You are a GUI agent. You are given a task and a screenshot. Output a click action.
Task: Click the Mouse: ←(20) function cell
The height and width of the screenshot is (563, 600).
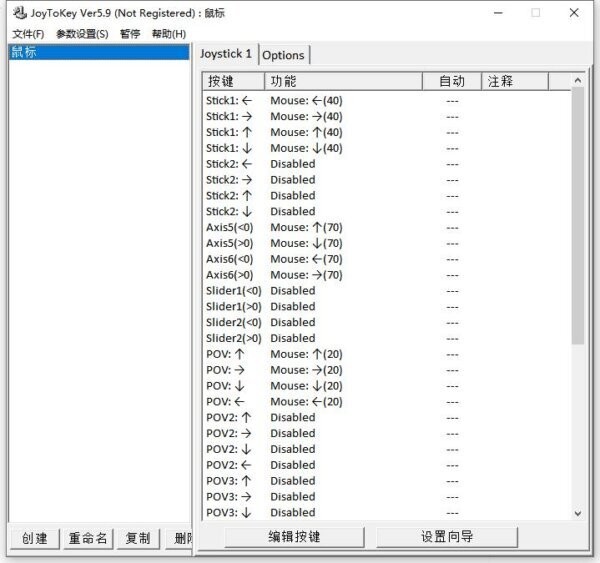(306, 402)
